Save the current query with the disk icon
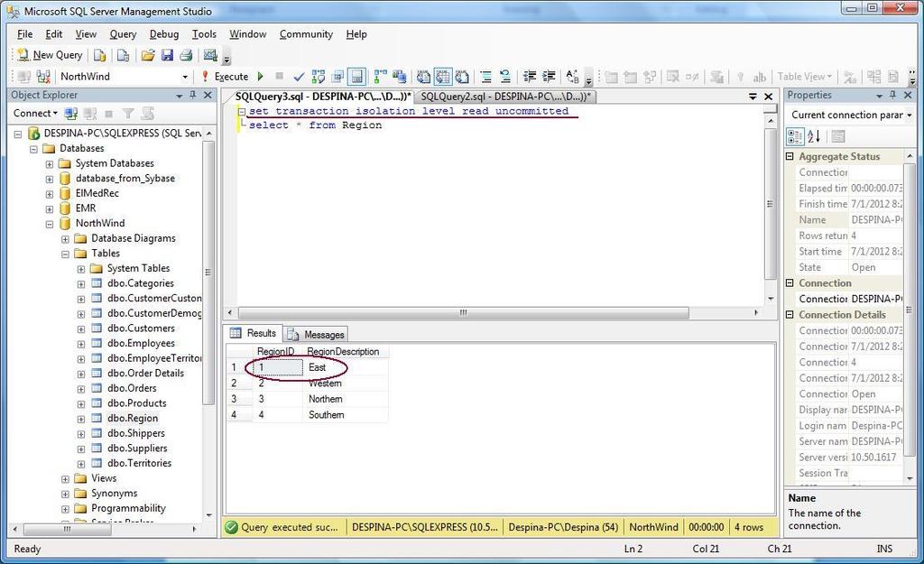Image resolution: width=924 pixels, height=564 pixels. (167, 55)
